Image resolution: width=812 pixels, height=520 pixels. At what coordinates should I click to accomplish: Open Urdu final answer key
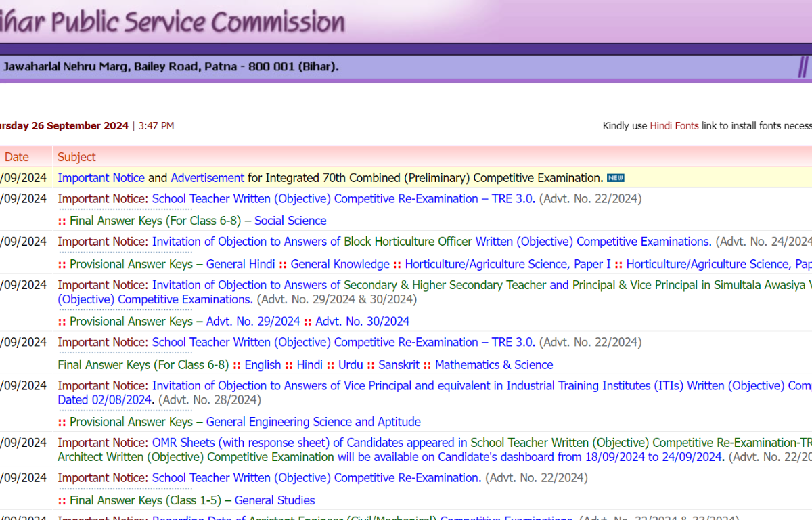pyautogui.click(x=351, y=365)
